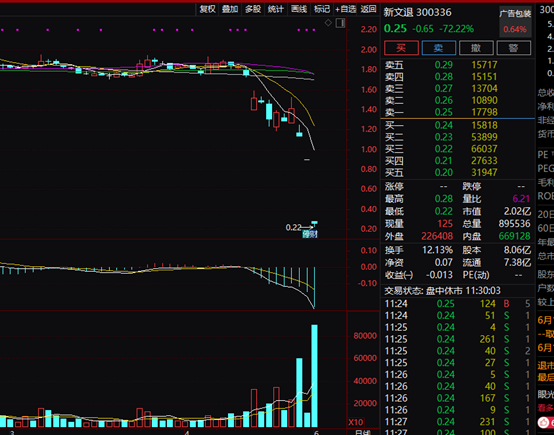
Task: Add stock via +自选 button
Action: click(345, 9)
